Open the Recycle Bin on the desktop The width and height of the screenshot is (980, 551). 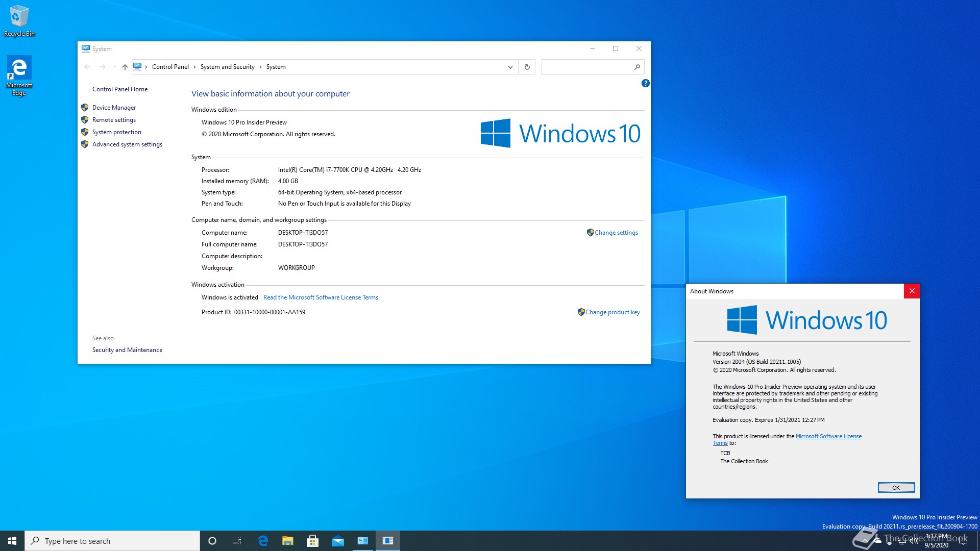19,15
